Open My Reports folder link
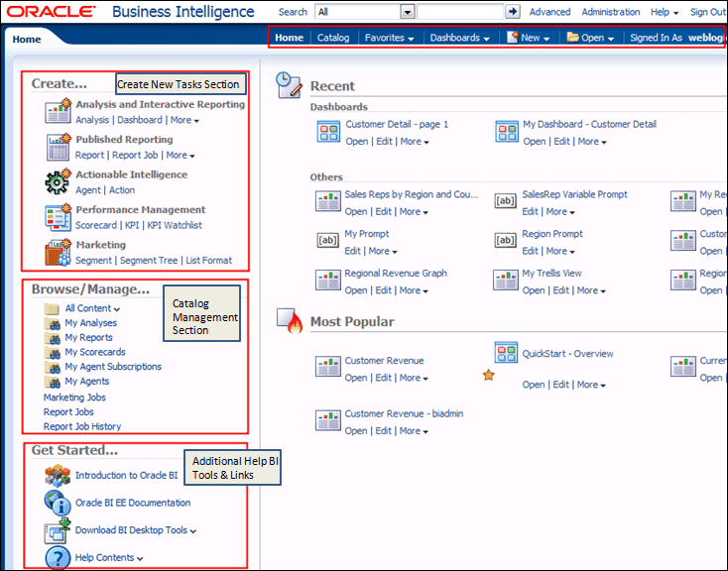Image resolution: width=728 pixels, height=571 pixels. pyautogui.click(x=88, y=337)
